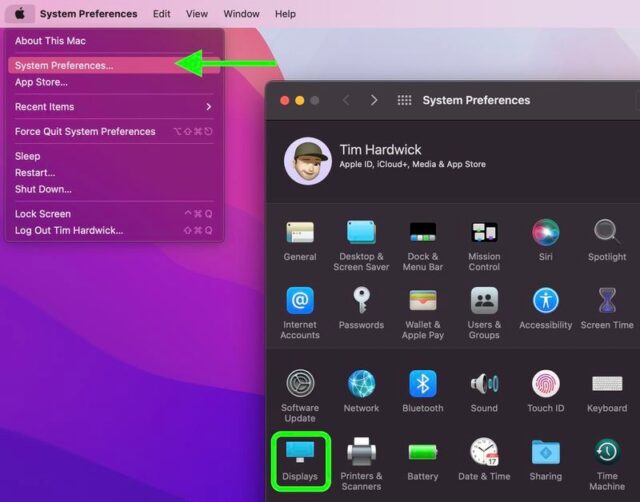Viewport: 640px width, 502px height.
Task: Choose Restart… from Apple menu
Action: (113, 173)
